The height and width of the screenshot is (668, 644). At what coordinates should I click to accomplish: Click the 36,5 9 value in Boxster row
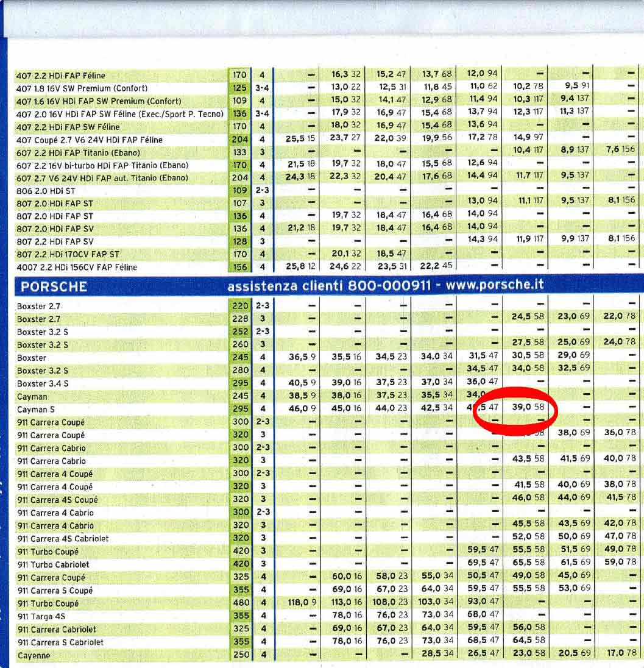point(302,357)
